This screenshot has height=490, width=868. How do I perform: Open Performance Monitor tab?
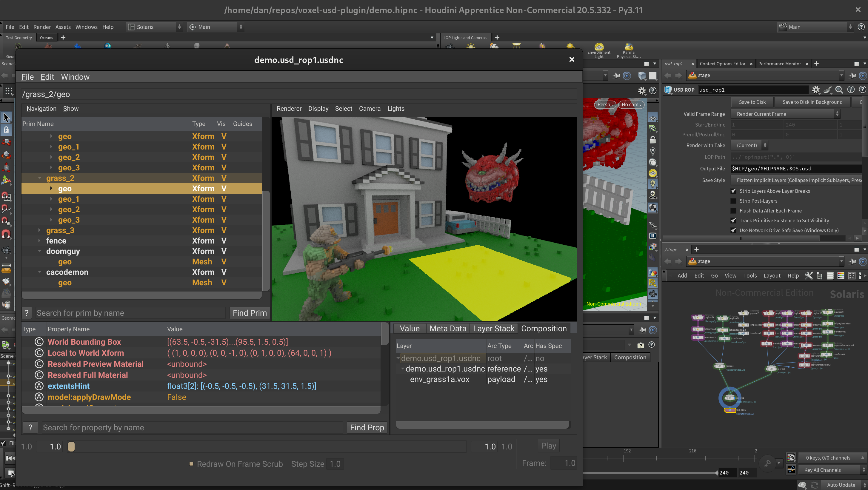[779, 64]
